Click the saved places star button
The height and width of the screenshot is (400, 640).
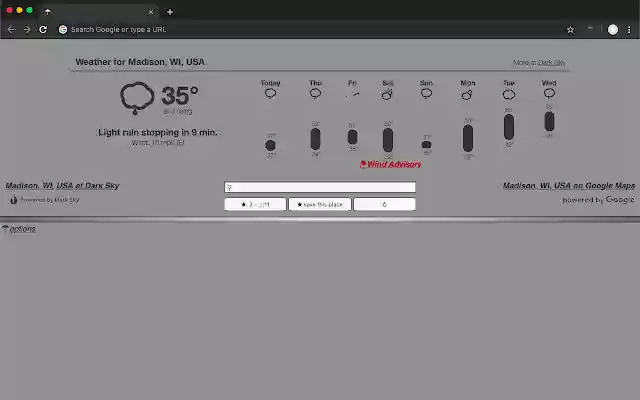(255, 204)
